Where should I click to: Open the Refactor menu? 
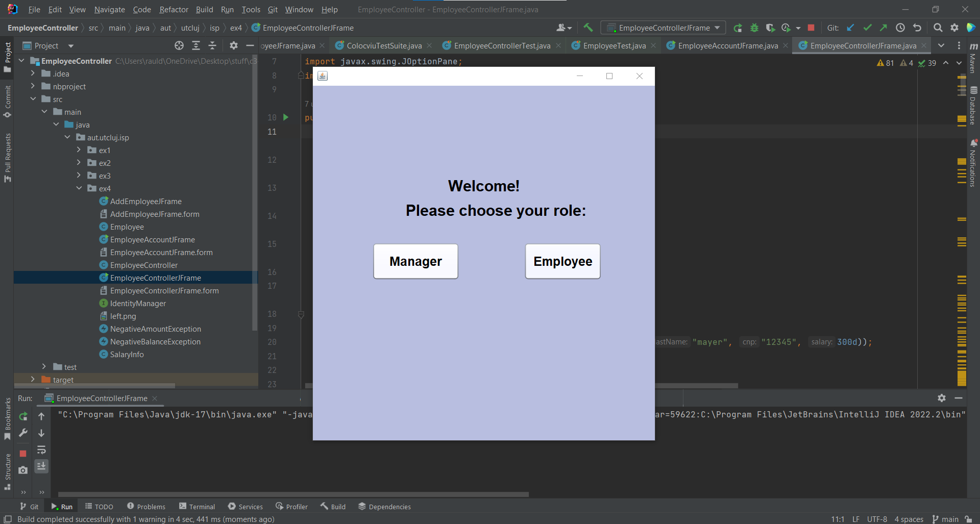click(174, 9)
